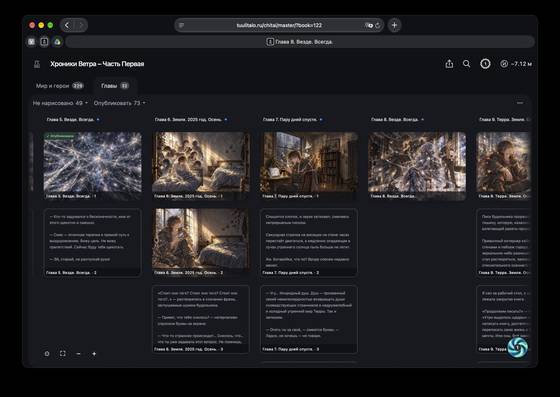
Task: Open board settings gear icon
Action: [x=47, y=354]
